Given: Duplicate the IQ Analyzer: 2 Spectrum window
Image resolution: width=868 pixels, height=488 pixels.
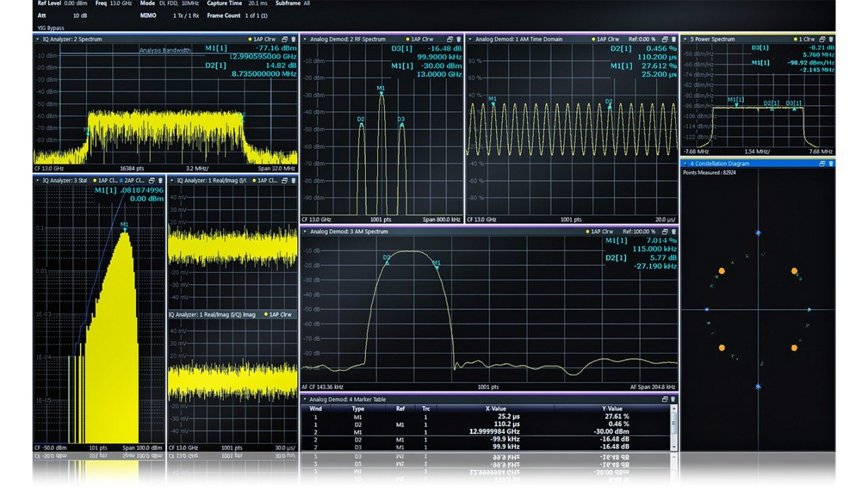Looking at the screenshot, I should [x=284, y=39].
